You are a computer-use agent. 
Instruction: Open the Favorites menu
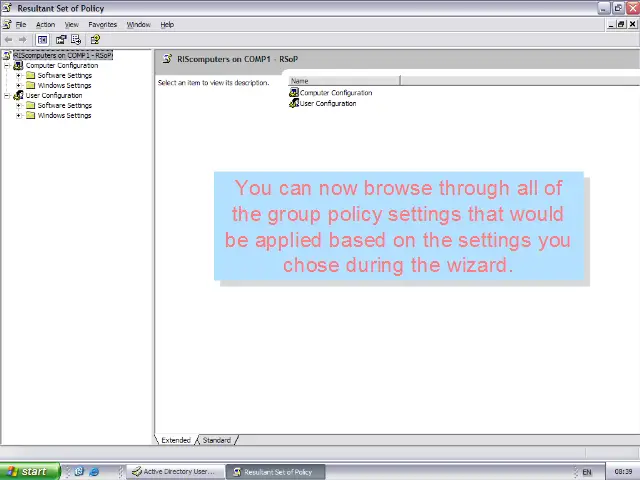coord(102,24)
